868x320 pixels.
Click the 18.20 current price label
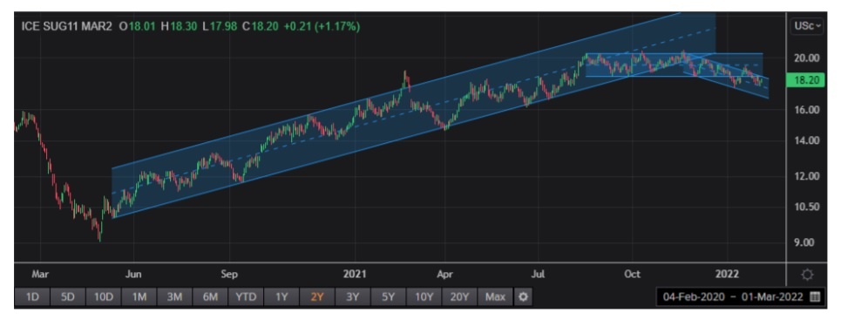805,80
